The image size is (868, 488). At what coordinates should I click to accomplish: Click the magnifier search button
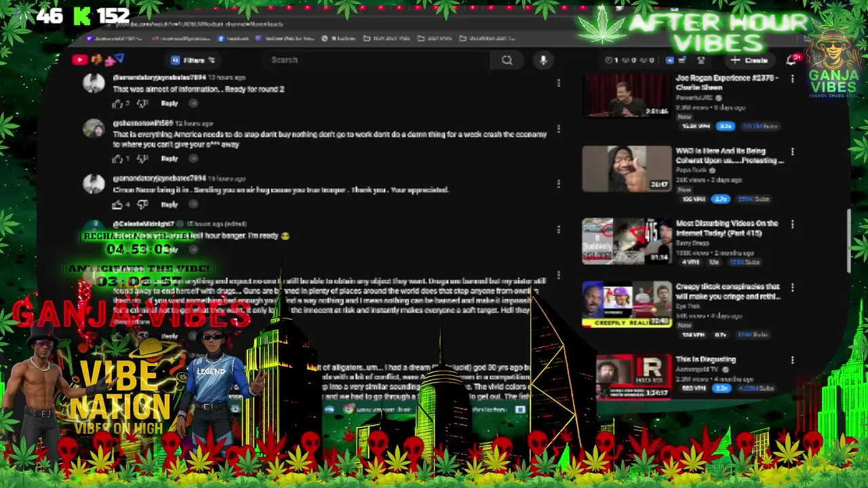tap(507, 60)
